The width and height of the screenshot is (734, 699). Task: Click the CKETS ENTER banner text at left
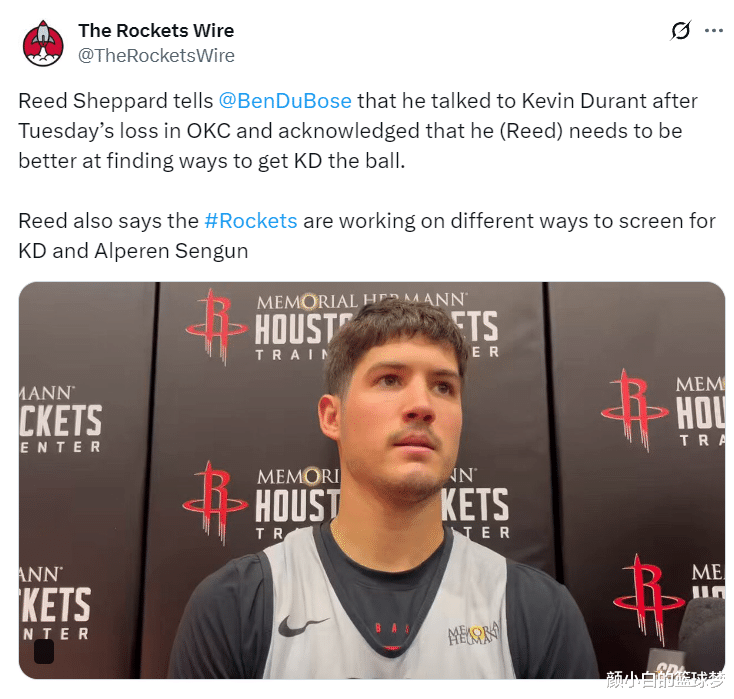tap(60, 428)
